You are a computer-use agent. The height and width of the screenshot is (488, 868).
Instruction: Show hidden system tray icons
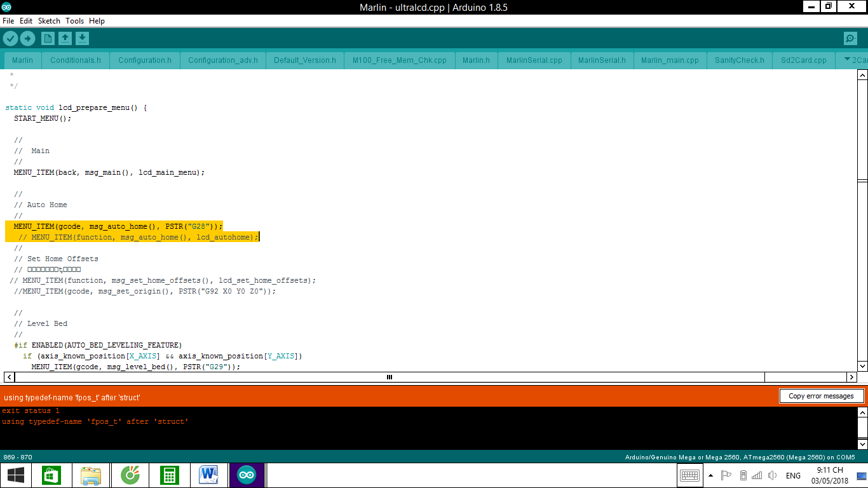(x=710, y=475)
